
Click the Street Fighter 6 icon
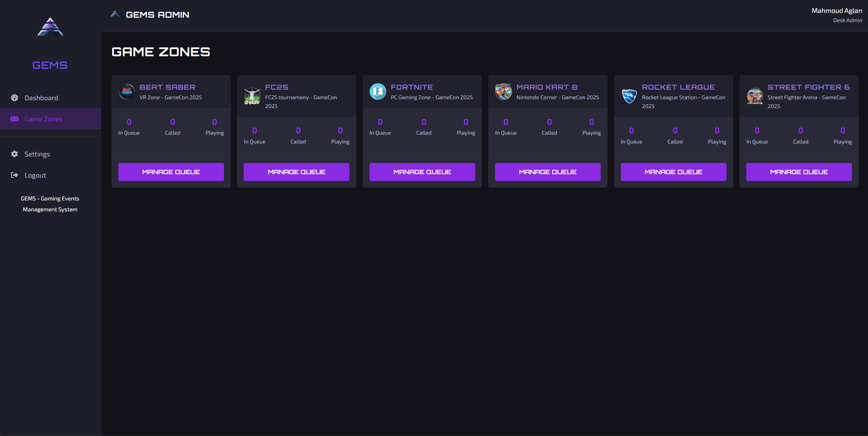click(x=754, y=96)
